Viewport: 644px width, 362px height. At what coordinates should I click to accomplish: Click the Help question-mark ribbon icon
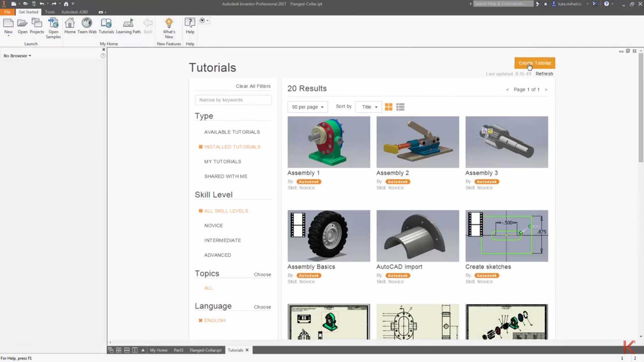(190, 23)
